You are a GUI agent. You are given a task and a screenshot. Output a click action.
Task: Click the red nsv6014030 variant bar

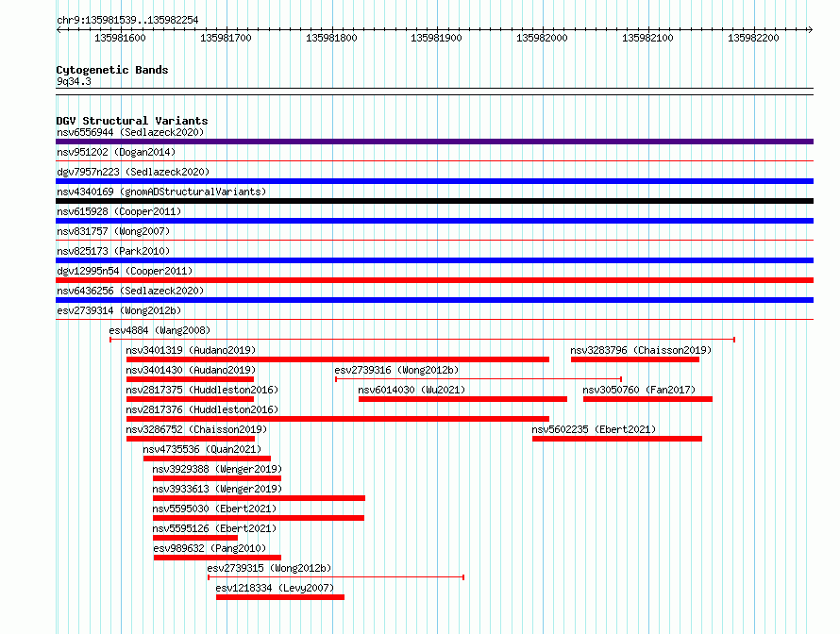pyautogui.click(x=462, y=399)
